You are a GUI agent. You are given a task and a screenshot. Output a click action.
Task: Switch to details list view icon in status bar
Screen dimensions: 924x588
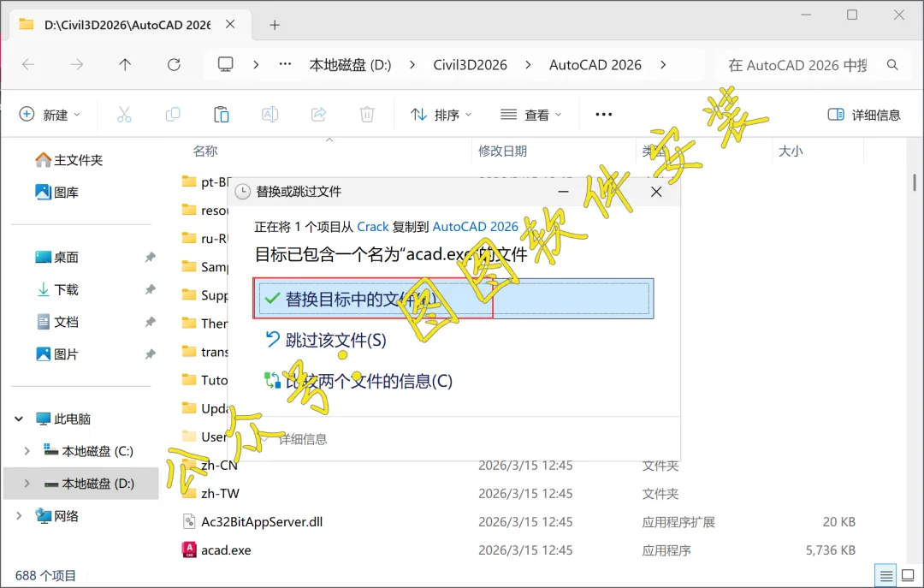point(885,575)
